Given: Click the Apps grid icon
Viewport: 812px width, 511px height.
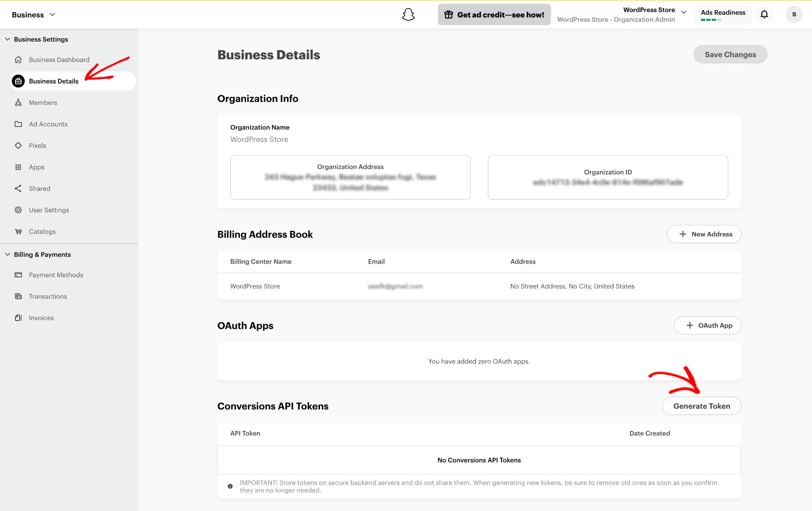Looking at the screenshot, I should pos(18,167).
